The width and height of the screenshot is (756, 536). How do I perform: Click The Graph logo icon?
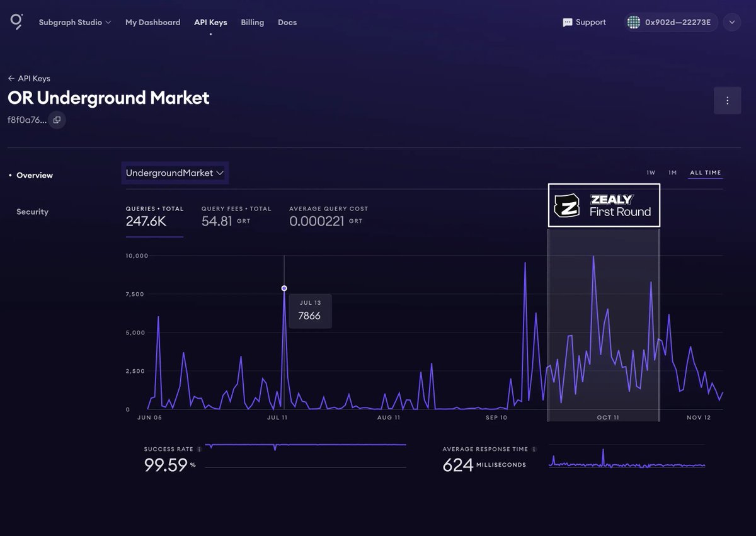tap(16, 22)
